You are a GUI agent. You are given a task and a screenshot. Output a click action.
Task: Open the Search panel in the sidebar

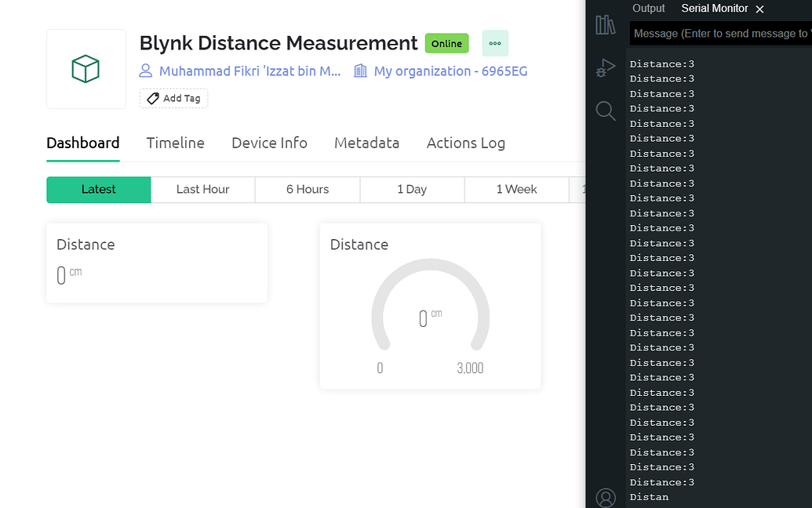point(605,111)
